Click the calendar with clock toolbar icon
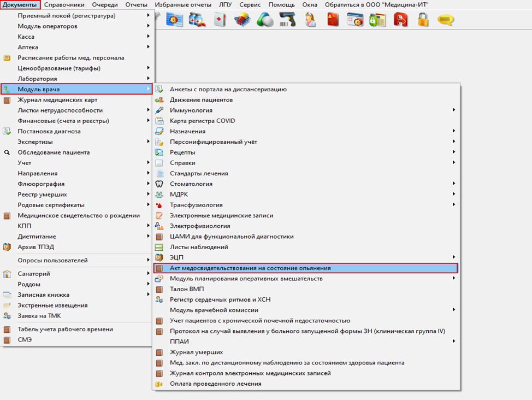This screenshot has width=532, height=400. click(355, 20)
